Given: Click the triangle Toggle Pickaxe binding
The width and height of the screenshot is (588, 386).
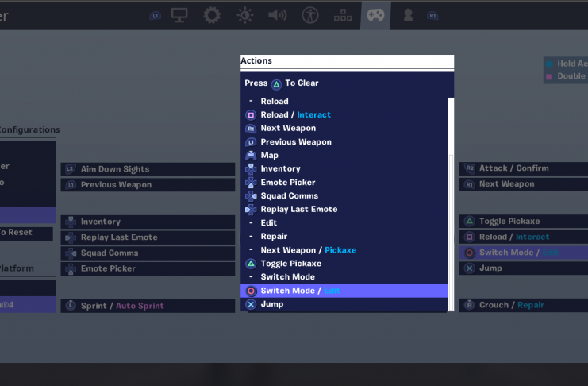Looking at the screenshot, I should (524, 221).
